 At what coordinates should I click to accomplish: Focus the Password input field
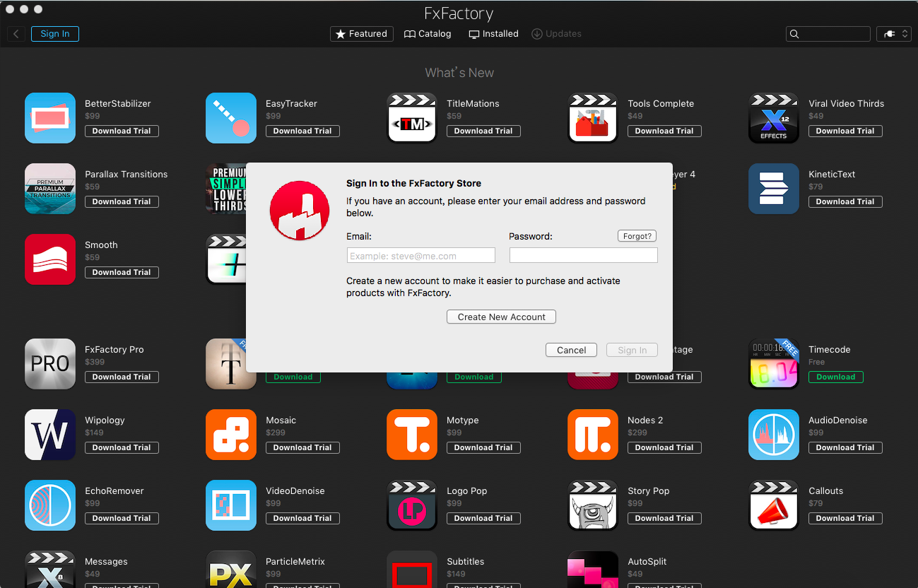pos(583,256)
